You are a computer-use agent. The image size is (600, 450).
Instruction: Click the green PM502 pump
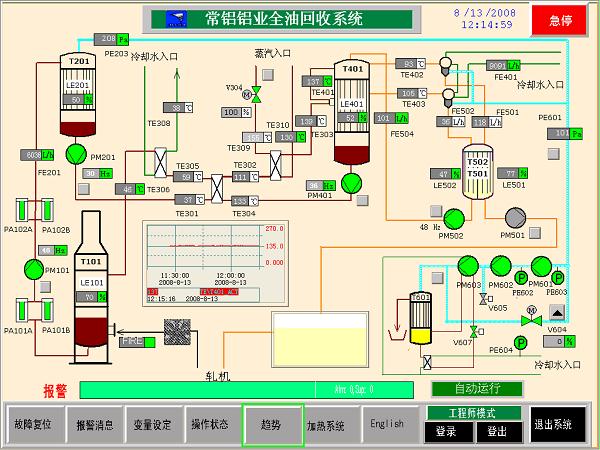452,218
